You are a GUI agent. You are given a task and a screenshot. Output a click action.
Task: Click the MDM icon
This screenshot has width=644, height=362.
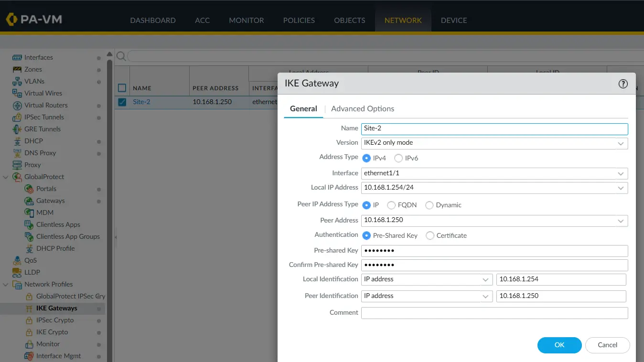29,213
